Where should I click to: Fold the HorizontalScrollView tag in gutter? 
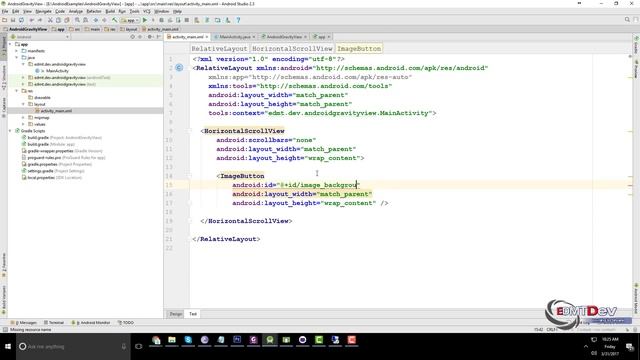[190, 131]
